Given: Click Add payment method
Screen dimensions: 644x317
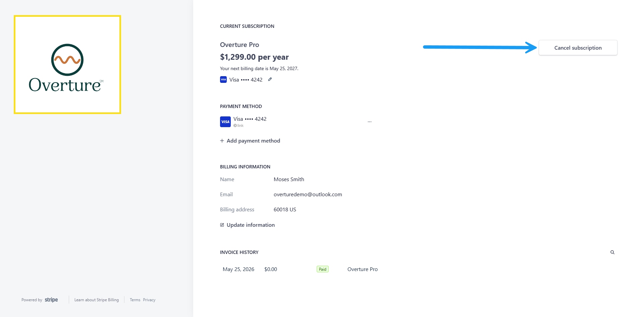Looking at the screenshot, I should coord(250,141).
